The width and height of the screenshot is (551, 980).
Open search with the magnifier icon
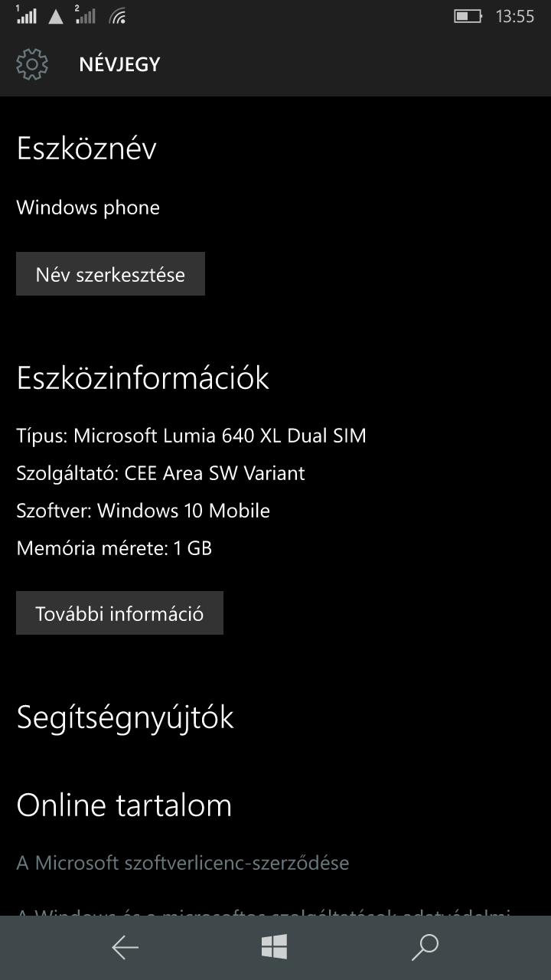click(424, 947)
